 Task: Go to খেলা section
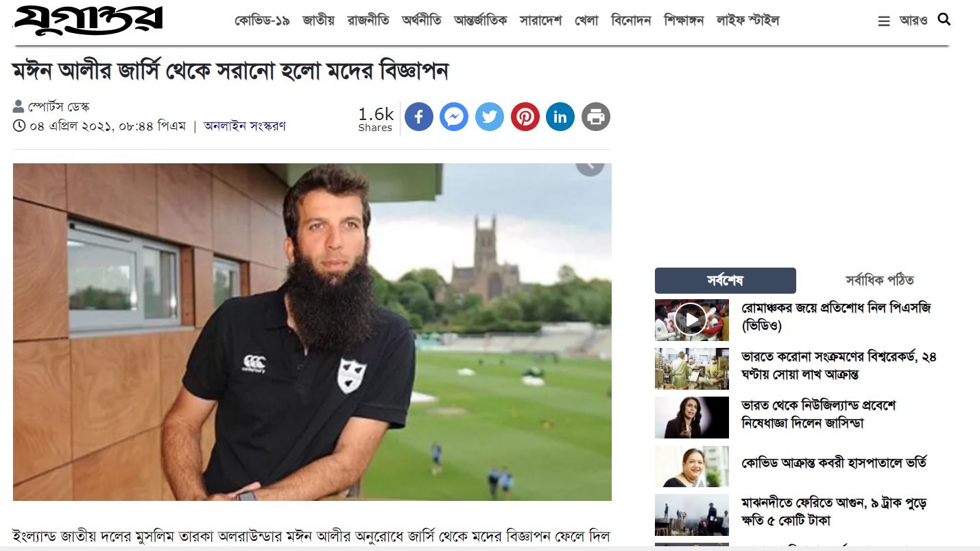tap(586, 21)
